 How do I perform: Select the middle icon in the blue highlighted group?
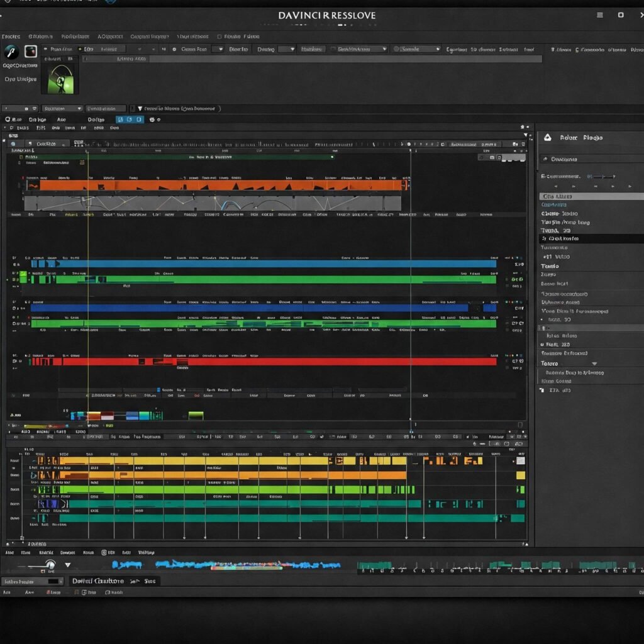(x=130, y=119)
